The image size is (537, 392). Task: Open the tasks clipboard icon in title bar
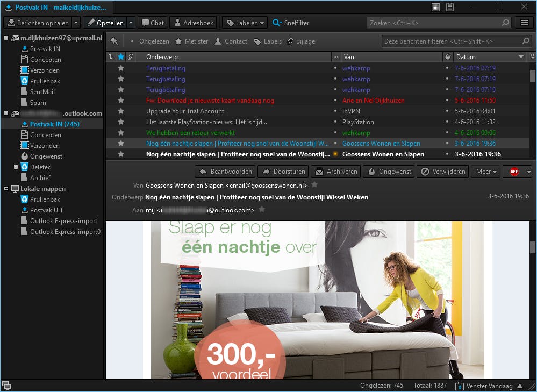[x=450, y=7]
